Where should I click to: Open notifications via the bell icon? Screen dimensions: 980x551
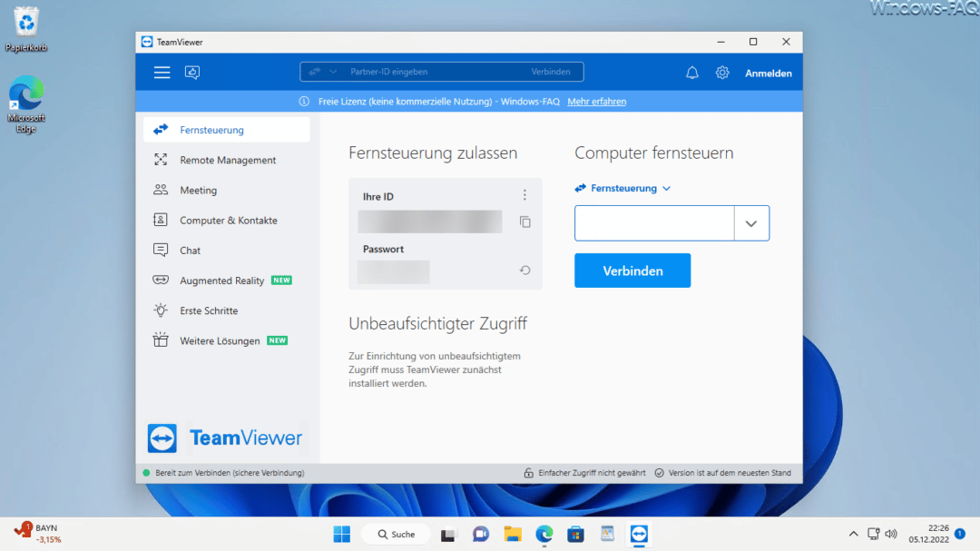click(x=691, y=72)
